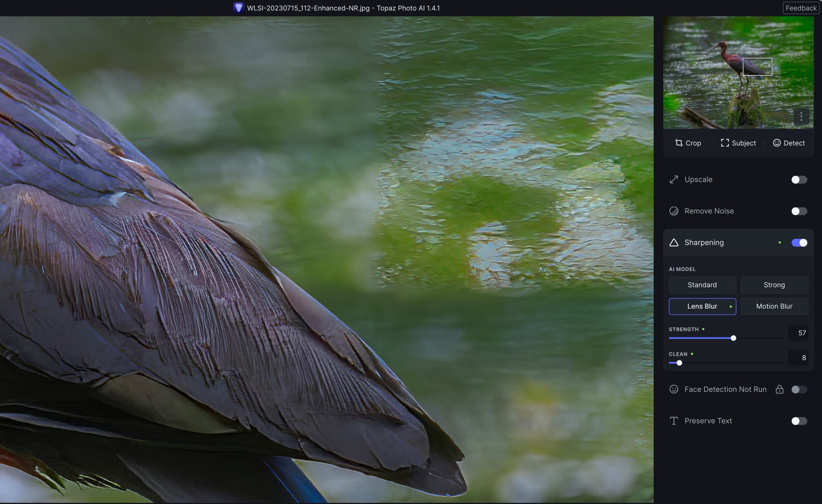This screenshot has height=504, width=822.
Task: Open the Feedback button
Action: pyautogui.click(x=801, y=8)
